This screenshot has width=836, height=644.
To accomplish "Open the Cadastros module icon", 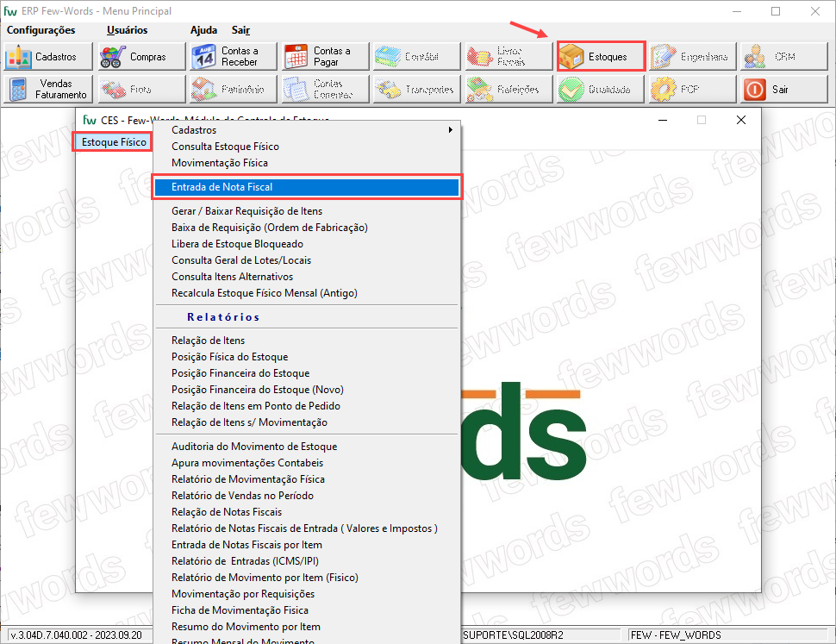I will [48, 57].
